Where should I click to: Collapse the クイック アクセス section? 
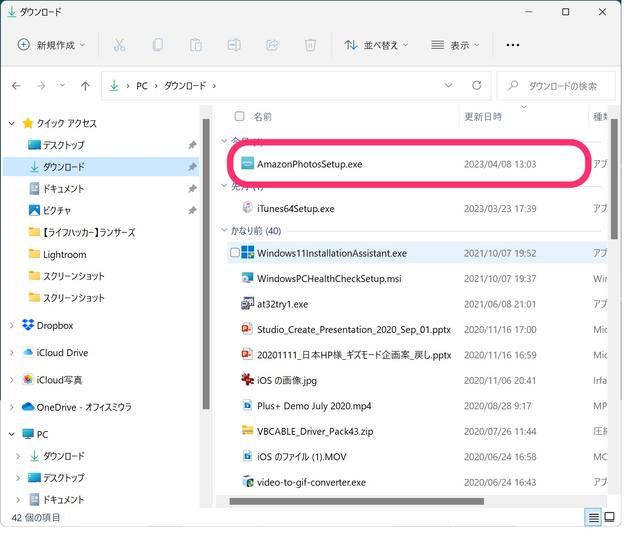(x=12, y=123)
